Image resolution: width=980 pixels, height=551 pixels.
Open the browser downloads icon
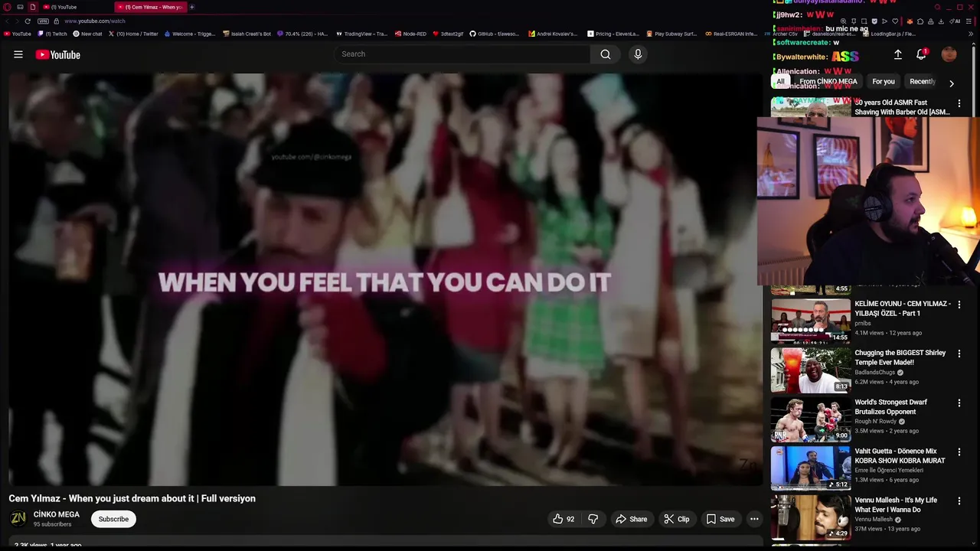pos(941,21)
